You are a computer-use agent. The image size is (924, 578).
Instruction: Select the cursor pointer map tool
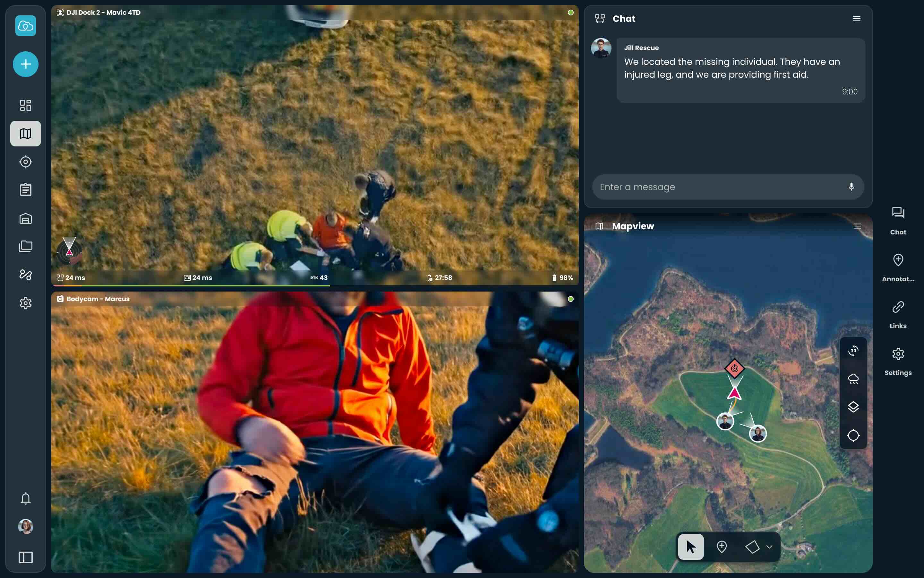point(691,547)
